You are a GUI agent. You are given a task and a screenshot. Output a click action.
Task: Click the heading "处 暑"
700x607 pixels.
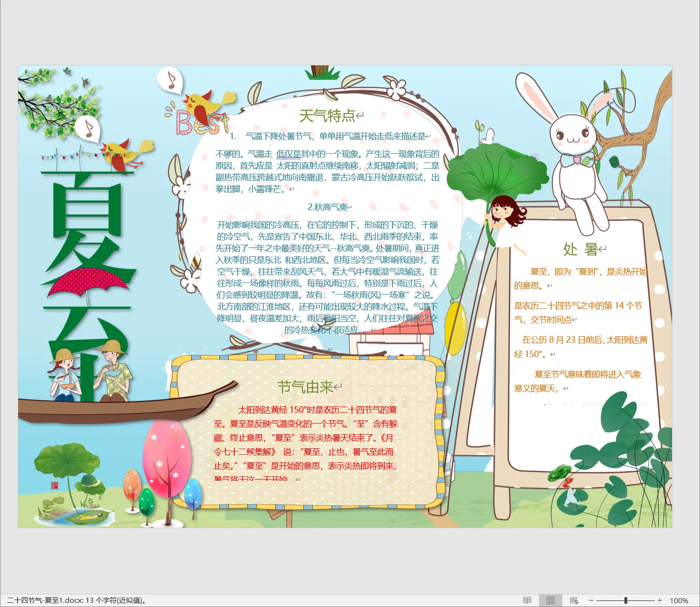coord(581,249)
